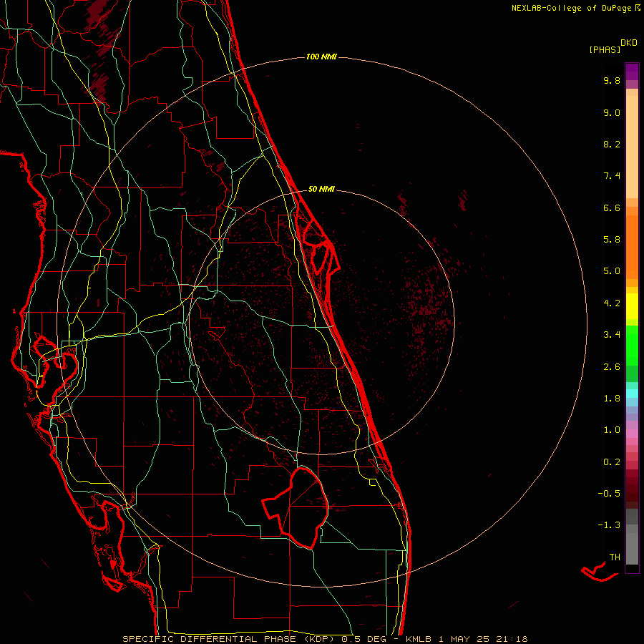The image size is (644, 644).
Task: Pick the large peach color scale segment
Action: coord(632,147)
